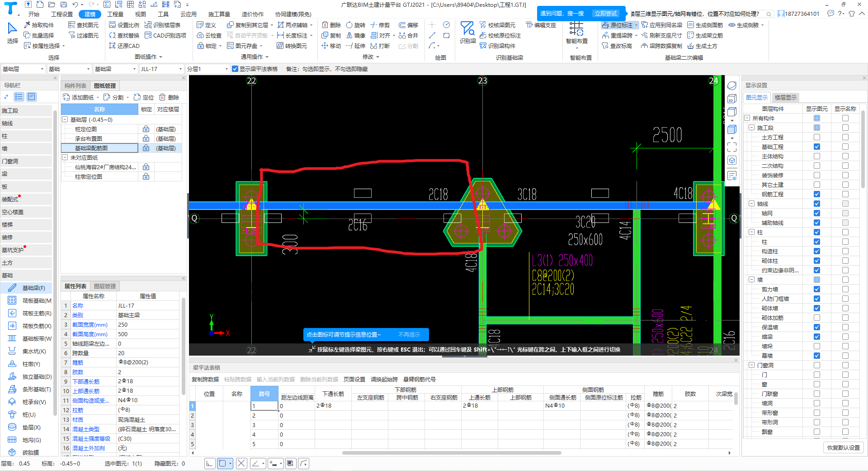Toggle 显示图元 checkbox for 幕墙
Image resolution: width=868 pixels, height=471 pixels.
[x=817, y=356]
